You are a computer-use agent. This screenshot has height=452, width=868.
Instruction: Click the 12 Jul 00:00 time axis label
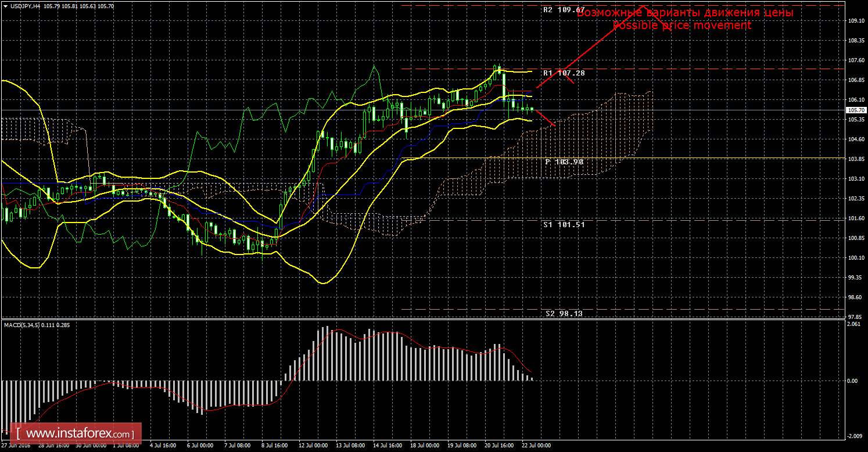click(313, 446)
